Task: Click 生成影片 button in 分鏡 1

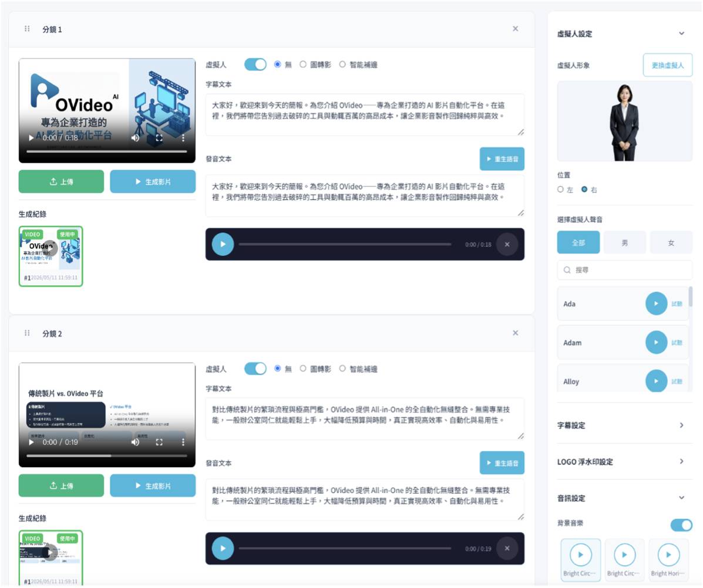Action: click(153, 181)
